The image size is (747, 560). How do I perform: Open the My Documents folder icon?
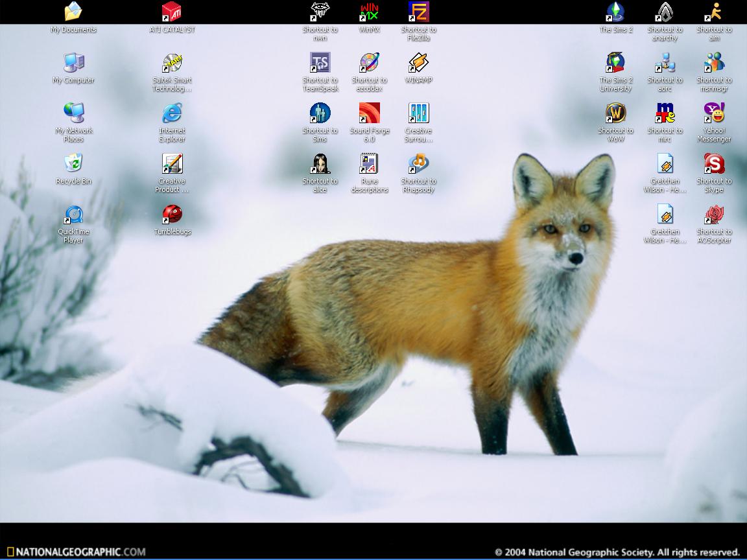tap(73, 12)
